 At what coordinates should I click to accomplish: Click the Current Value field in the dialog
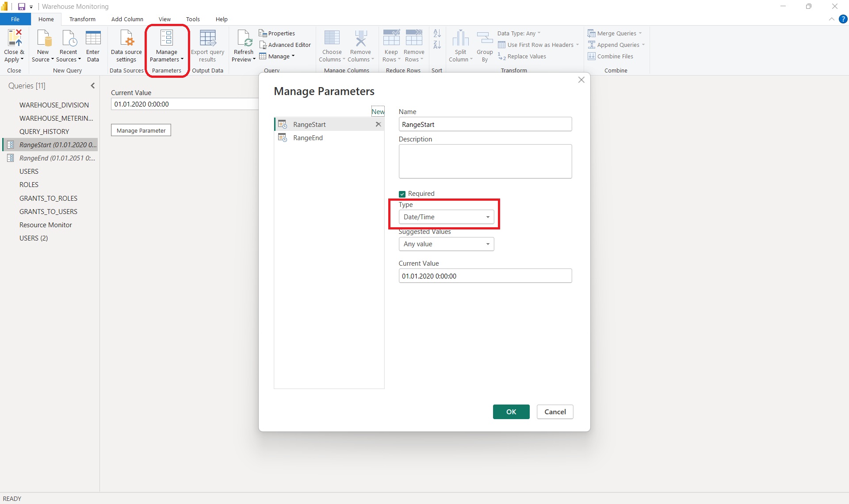coord(485,276)
